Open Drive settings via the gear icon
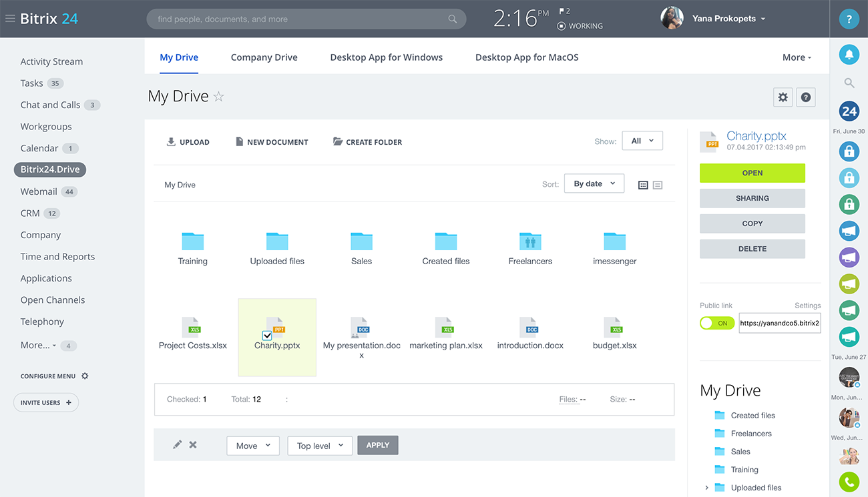 783,97
